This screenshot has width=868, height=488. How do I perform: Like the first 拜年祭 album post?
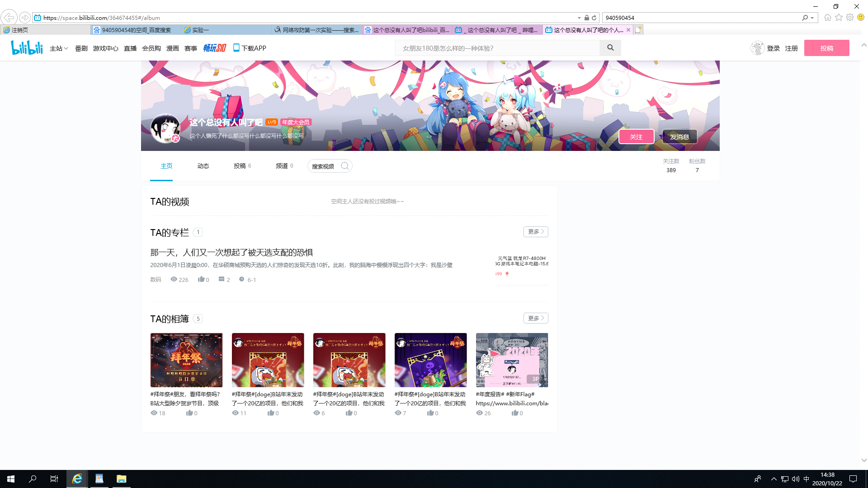189,413
